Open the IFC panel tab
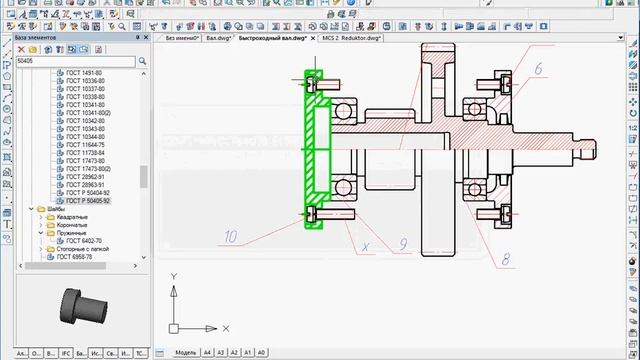Screen dimensions: 640x360 [66, 353]
